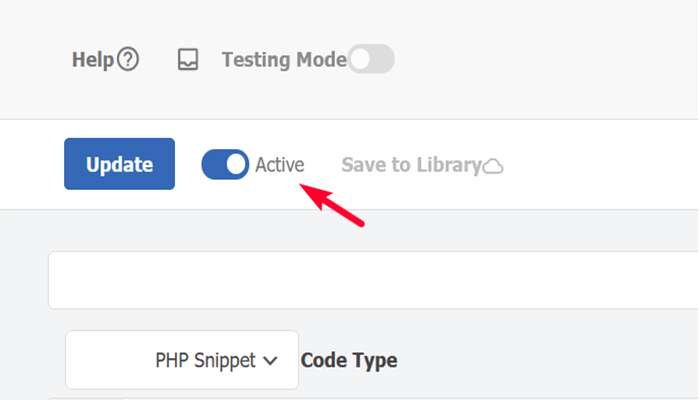This screenshot has width=700, height=400.
Task: Turn off the Active snippet toggle
Action: point(225,165)
